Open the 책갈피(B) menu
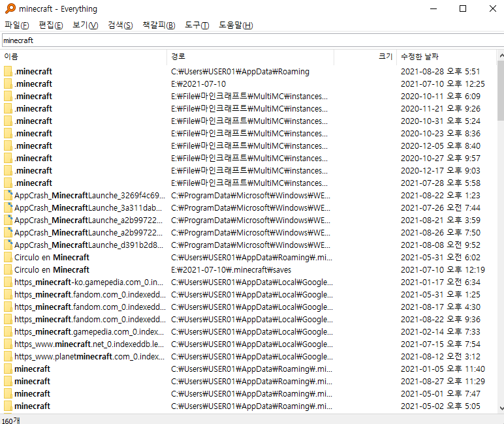This screenshot has width=504, height=424. [159, 25]
